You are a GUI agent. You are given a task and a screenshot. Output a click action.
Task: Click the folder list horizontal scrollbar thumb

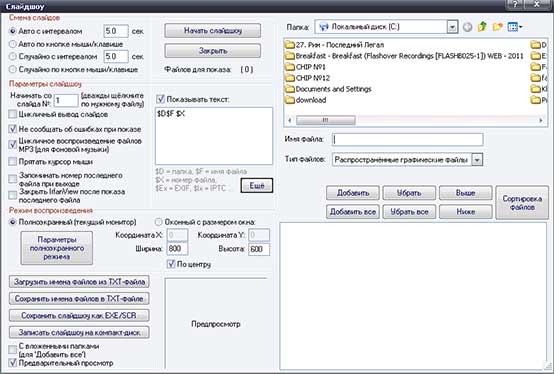pos(325,120)
